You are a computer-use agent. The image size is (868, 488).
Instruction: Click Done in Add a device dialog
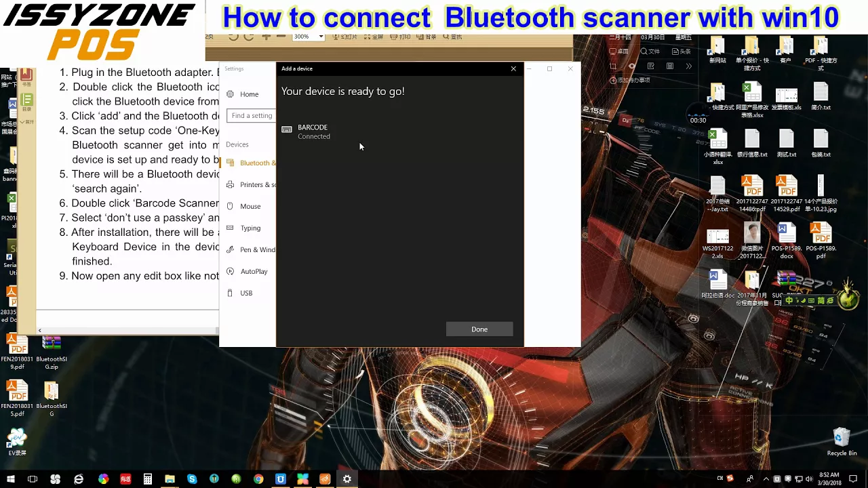pos(479,329)
